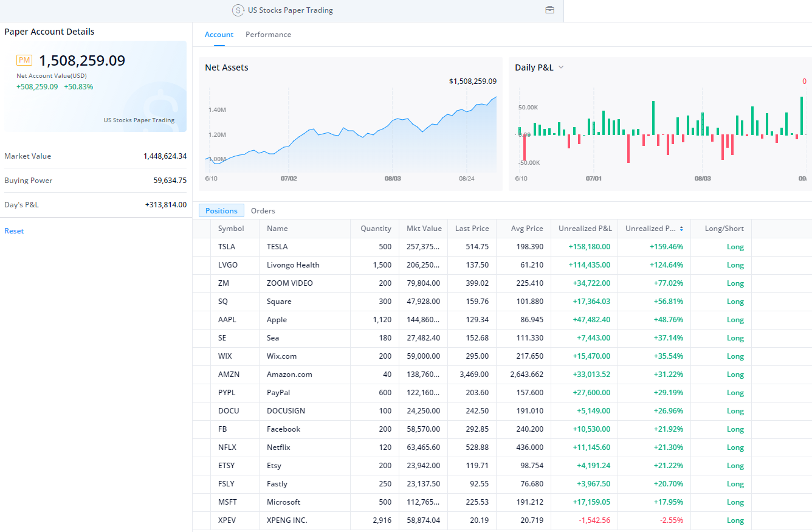Select the Positions tab
Viewport: 812px width, 532px height.
(x=221, y=211)
